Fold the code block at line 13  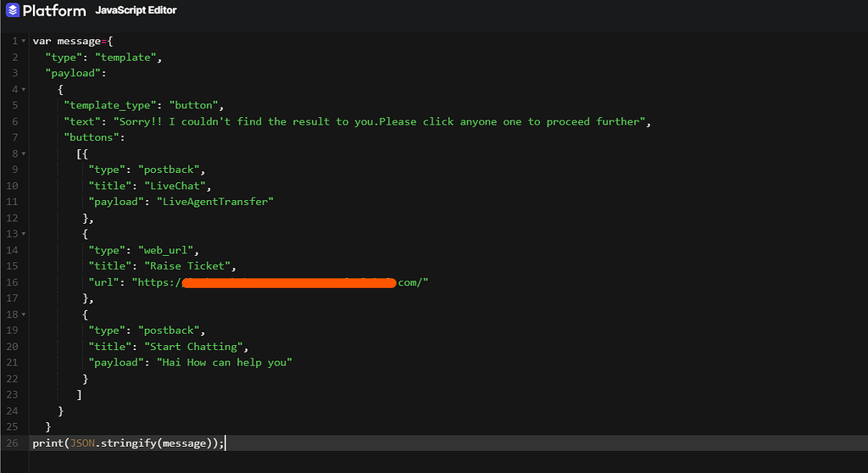pos(23,234)
